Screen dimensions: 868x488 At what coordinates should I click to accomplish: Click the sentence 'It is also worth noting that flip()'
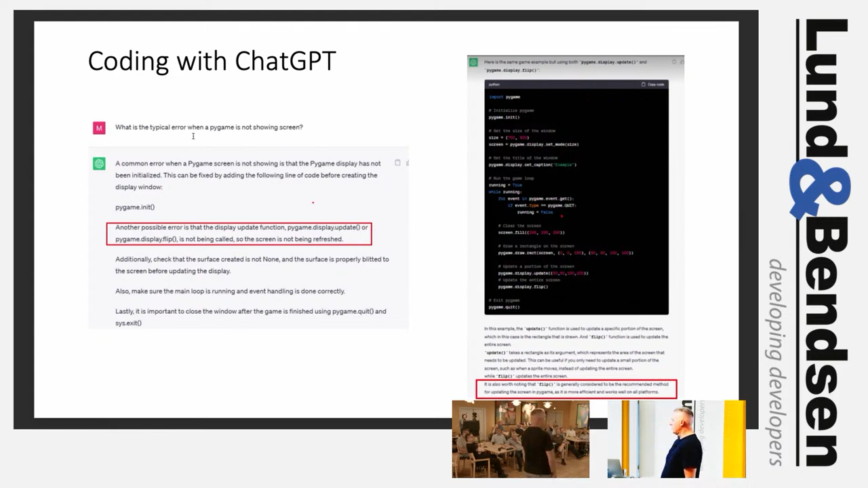tap(576, 388)
